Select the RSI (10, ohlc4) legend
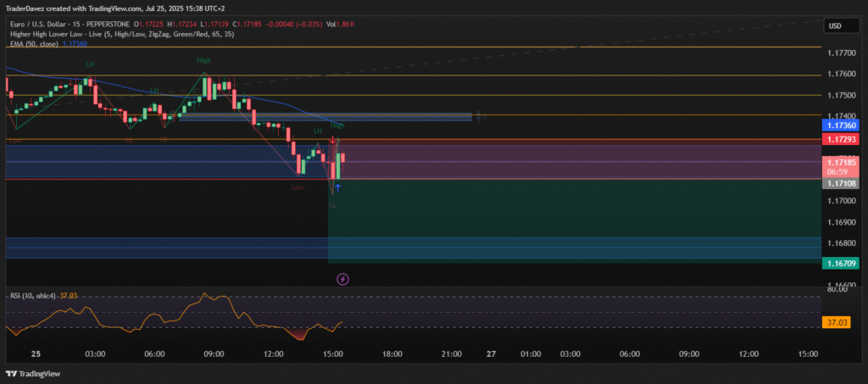 coord(35,297)
